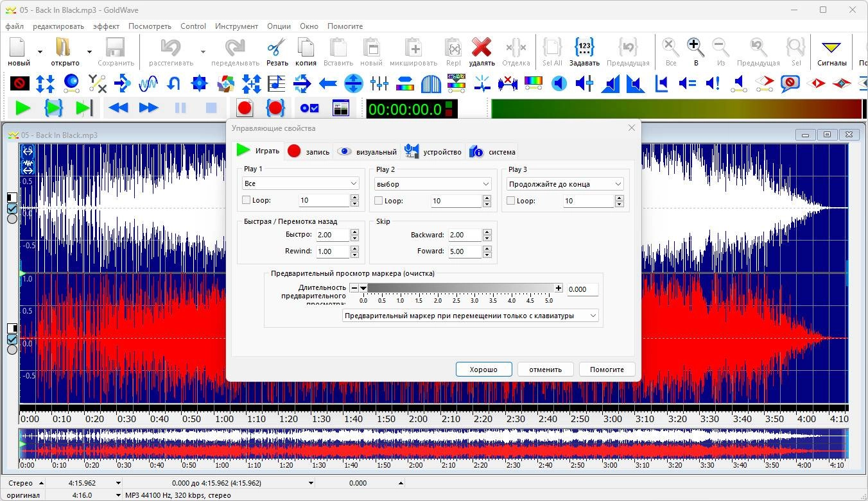Enable the Loop checkbox under Play 1
868x501 pixels.
tap(247, 200)
